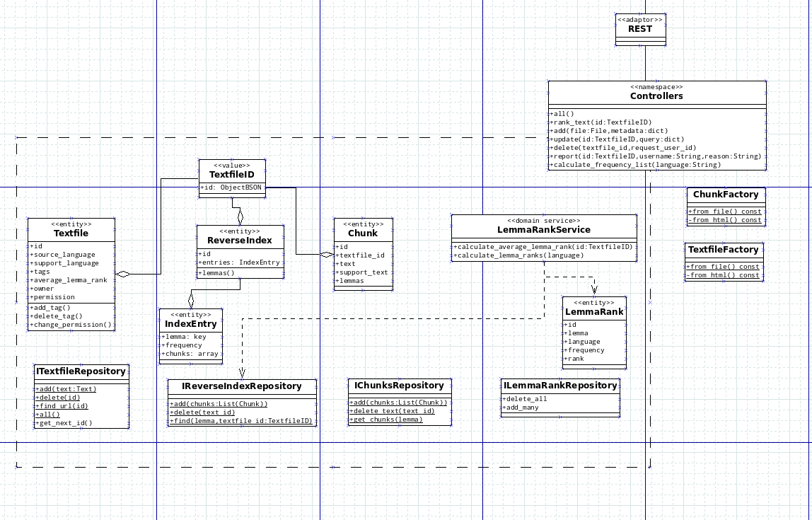
Task: Click the Textfile entity class header
Action: (71, 233)
